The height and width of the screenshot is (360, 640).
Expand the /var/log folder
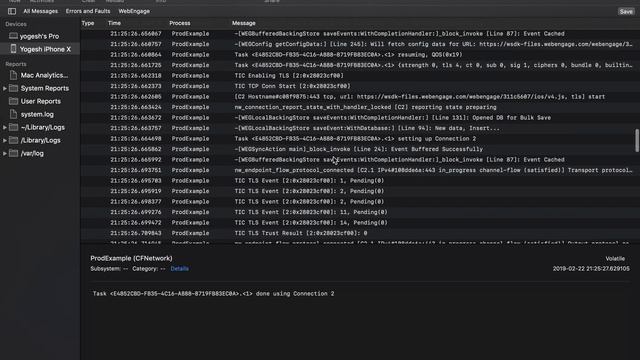pyautogui.click(x=5, y=153)
